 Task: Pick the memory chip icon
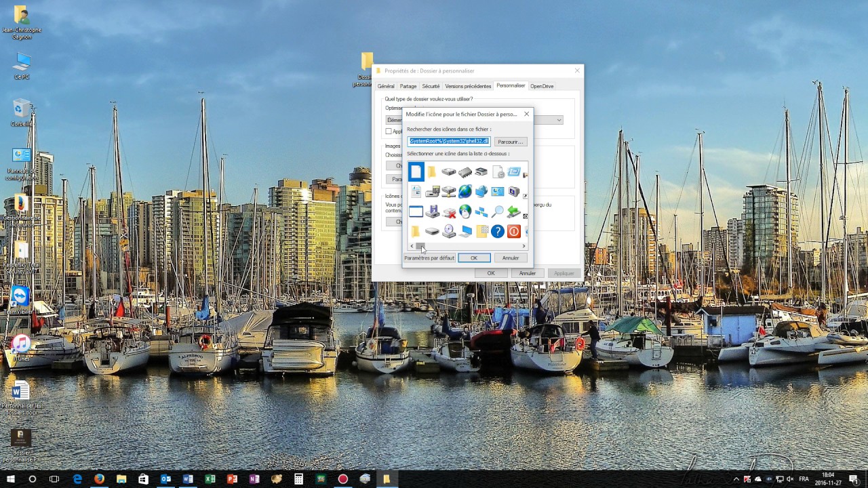pos(465,172)
